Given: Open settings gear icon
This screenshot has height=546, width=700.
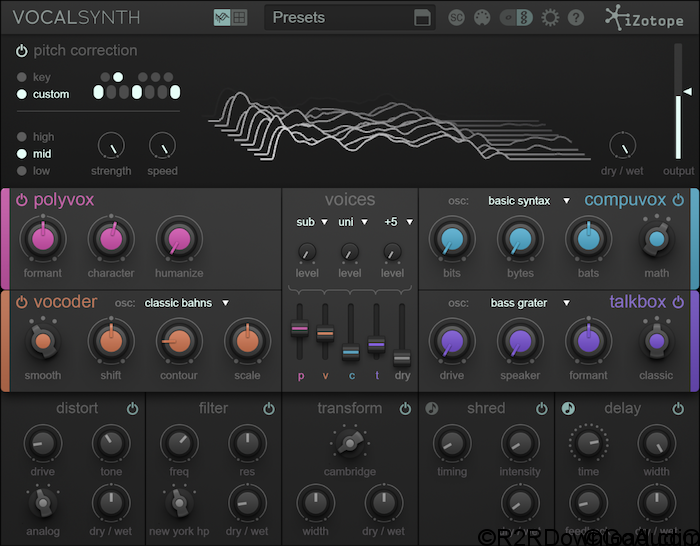Looking at the screenshot, I should pyautogui.click(x=550, y=18).
